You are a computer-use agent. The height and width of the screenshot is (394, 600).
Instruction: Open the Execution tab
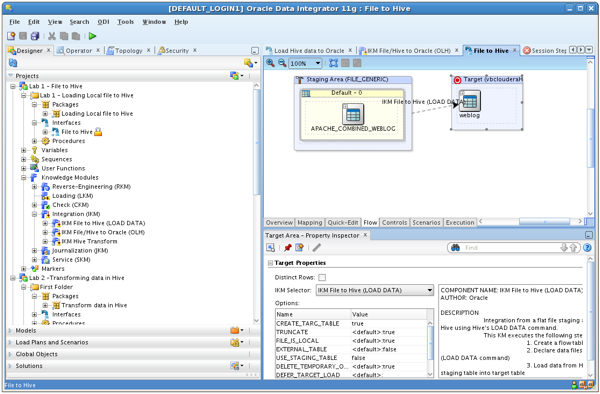(460, 222)
